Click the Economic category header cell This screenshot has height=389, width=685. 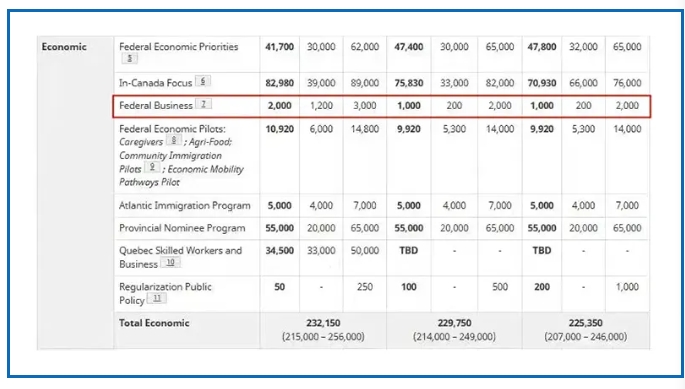click(x=64, y=47)
